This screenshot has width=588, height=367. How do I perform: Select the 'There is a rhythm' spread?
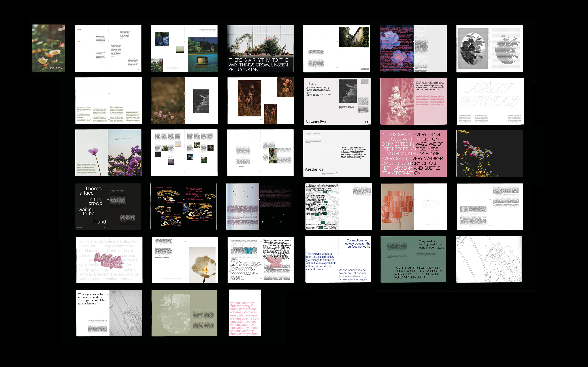pos(260,48)
